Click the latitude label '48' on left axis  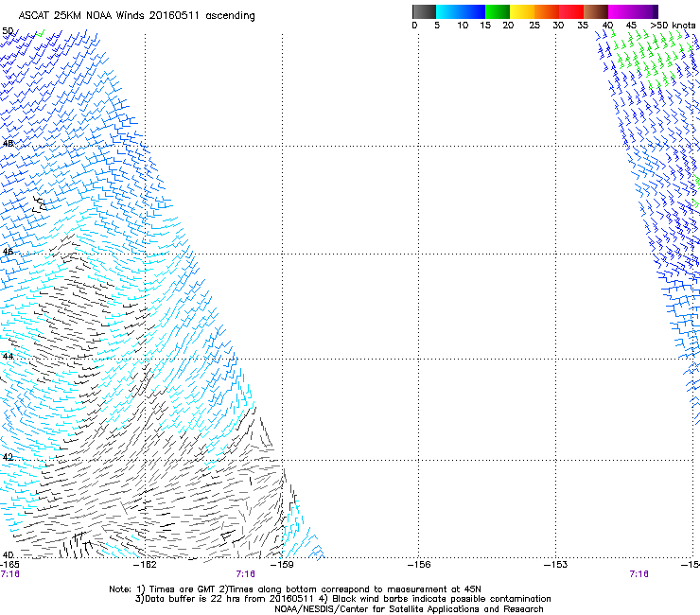pos(8,144)
